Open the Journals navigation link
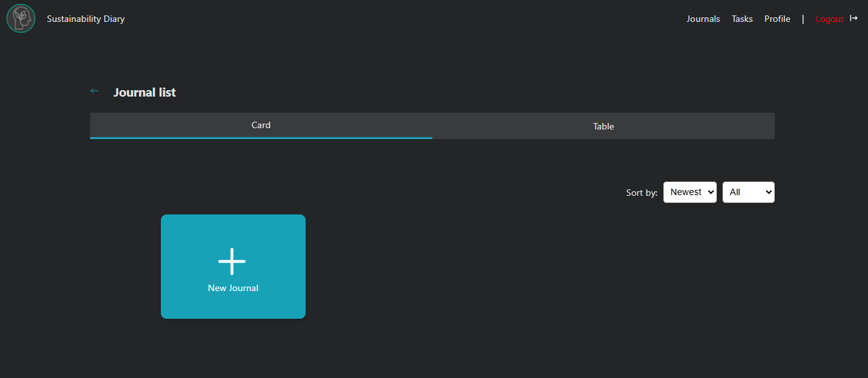This screenshot has height=378, width=868. click(x=703, y=19)
